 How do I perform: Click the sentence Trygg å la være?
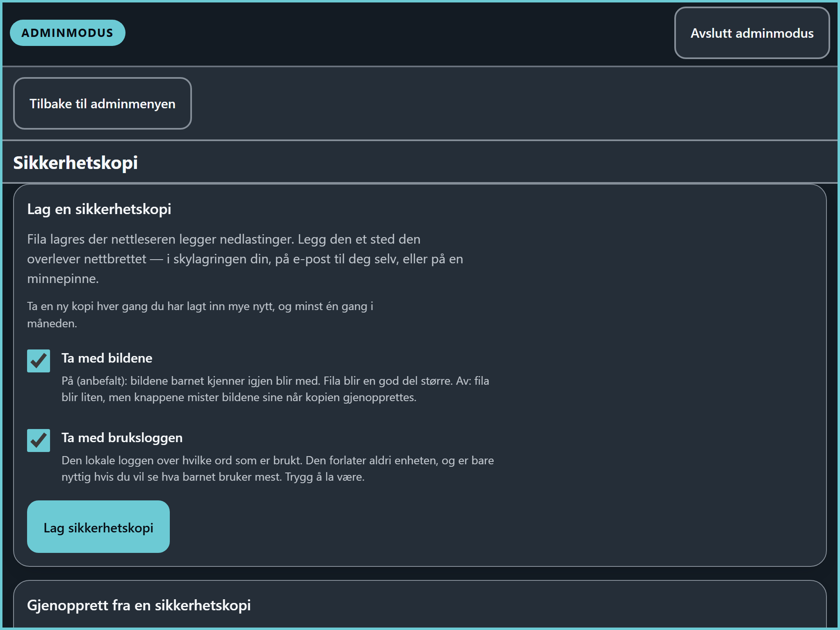point(325,477)
